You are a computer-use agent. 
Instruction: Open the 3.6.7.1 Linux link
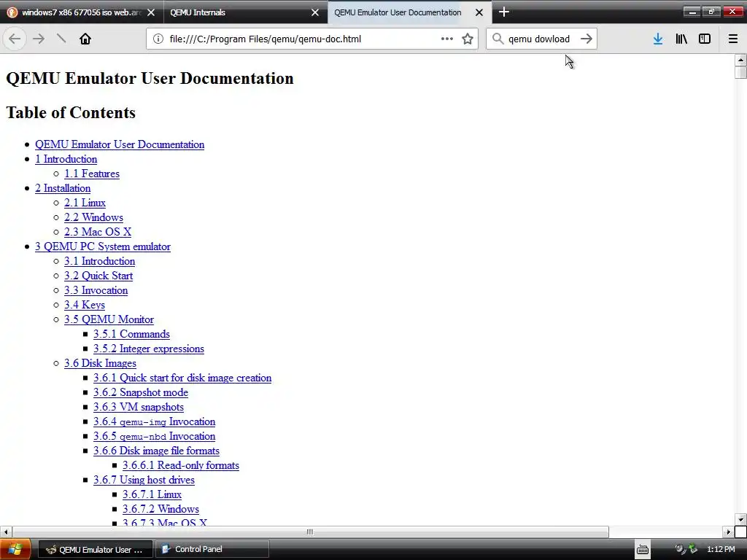[x=152, y=495]
